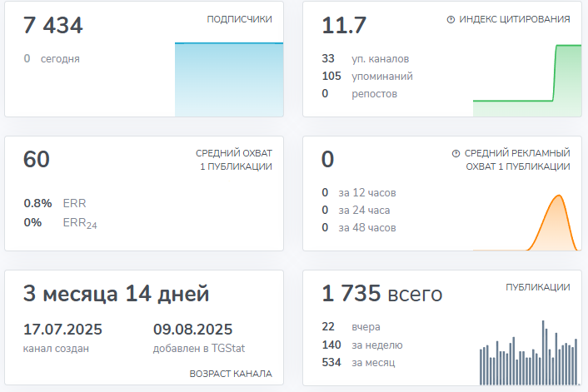Open the 105 упоминаний row

click(x=366, y=77)
